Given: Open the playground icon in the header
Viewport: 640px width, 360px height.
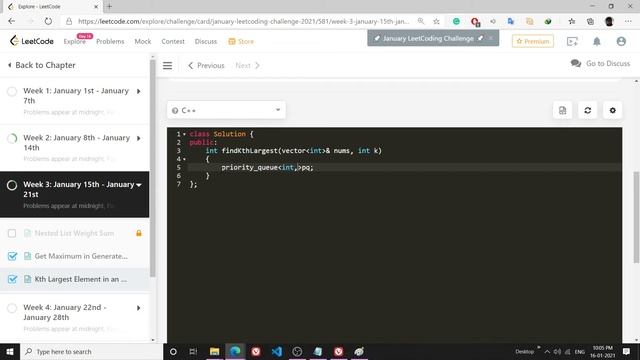Looking at the screenshot, I should 572,41.
